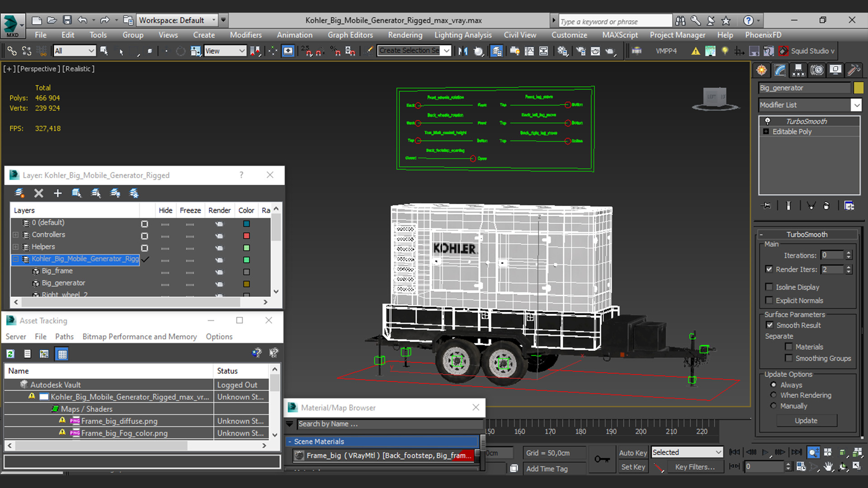Open the Paths menu in Asset Tracking
This screenshot has height=488, width=868.
coord(64,337)
